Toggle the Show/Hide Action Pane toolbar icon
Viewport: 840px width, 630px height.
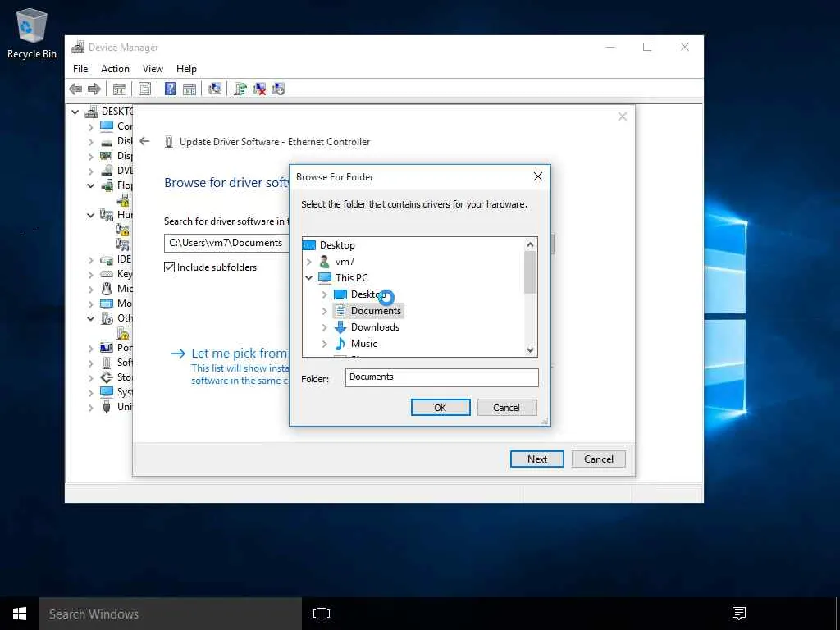(x=189, y=89)
